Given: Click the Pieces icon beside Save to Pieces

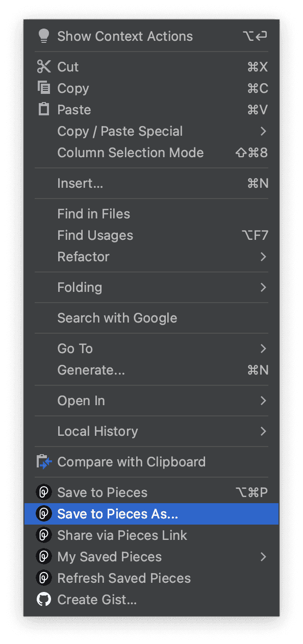Looking at the screenshot, I should [44, 492].
